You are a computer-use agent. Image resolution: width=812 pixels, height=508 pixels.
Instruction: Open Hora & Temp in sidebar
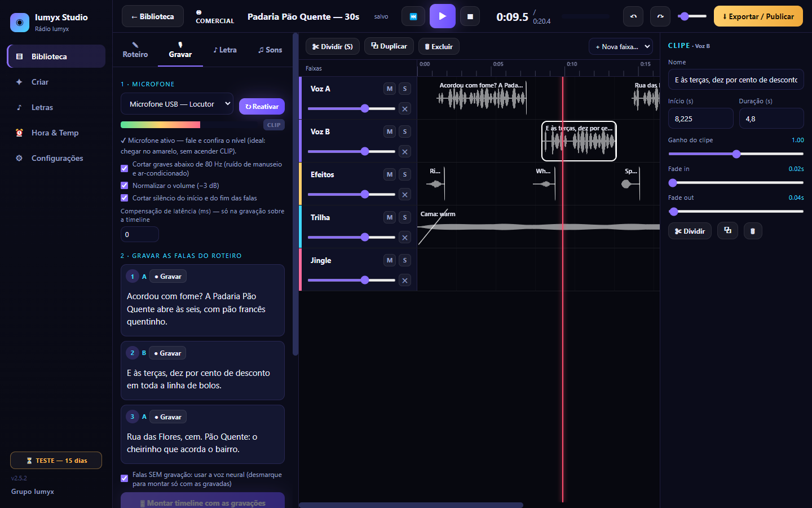pyautogui.click(x=55, y=133)
